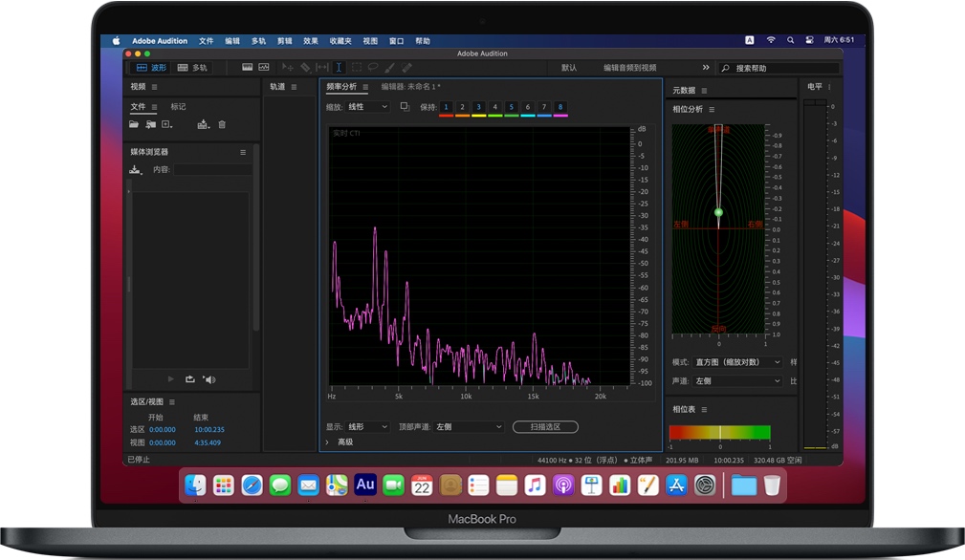Click the 扫描选区 scan selection button
The width and height of the screenshot is (965, 560).
click(x=545, y=427)
